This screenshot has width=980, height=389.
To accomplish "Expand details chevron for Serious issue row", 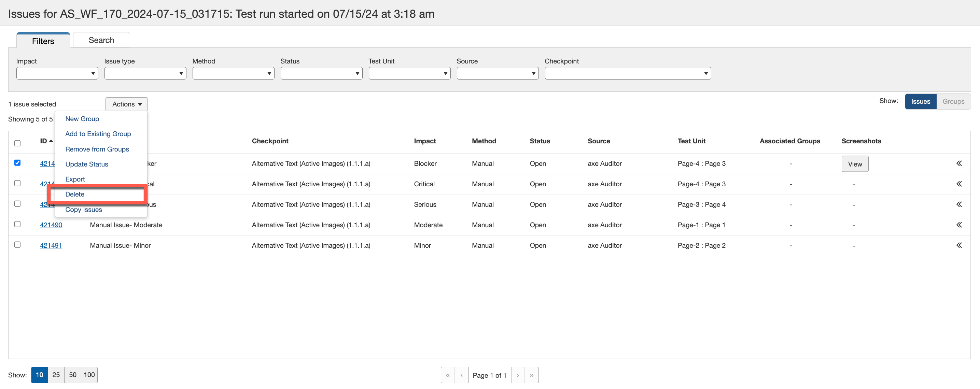I will (959, 205).
